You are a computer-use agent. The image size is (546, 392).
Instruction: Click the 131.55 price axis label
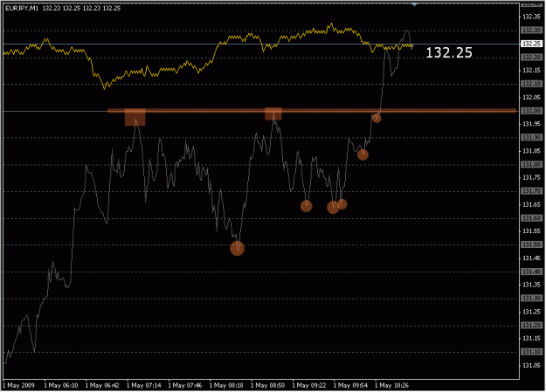[532, 231]
